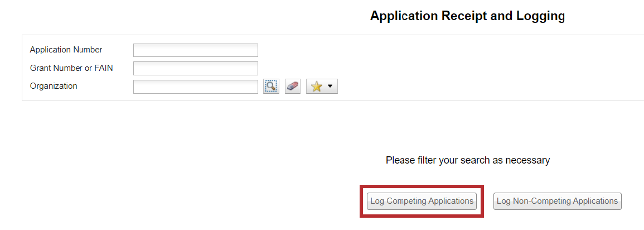
Task: Focus the Grant Number or FAIN field
Action: (195, 68)
